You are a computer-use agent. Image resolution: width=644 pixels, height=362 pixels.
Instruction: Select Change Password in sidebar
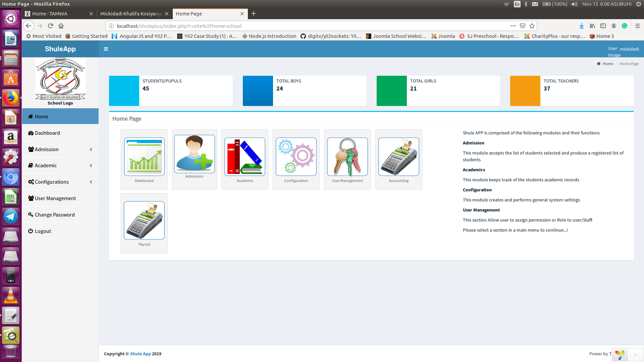[x=55, y=215]
